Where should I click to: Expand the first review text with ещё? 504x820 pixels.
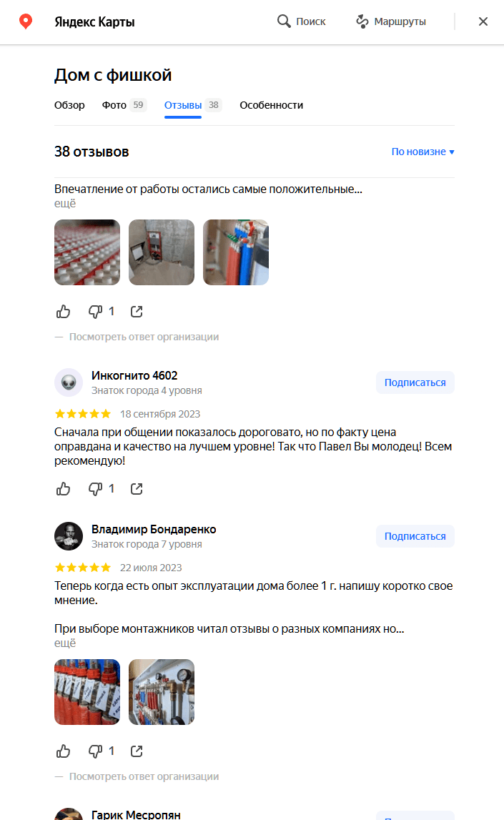click(x=65, y=204)
